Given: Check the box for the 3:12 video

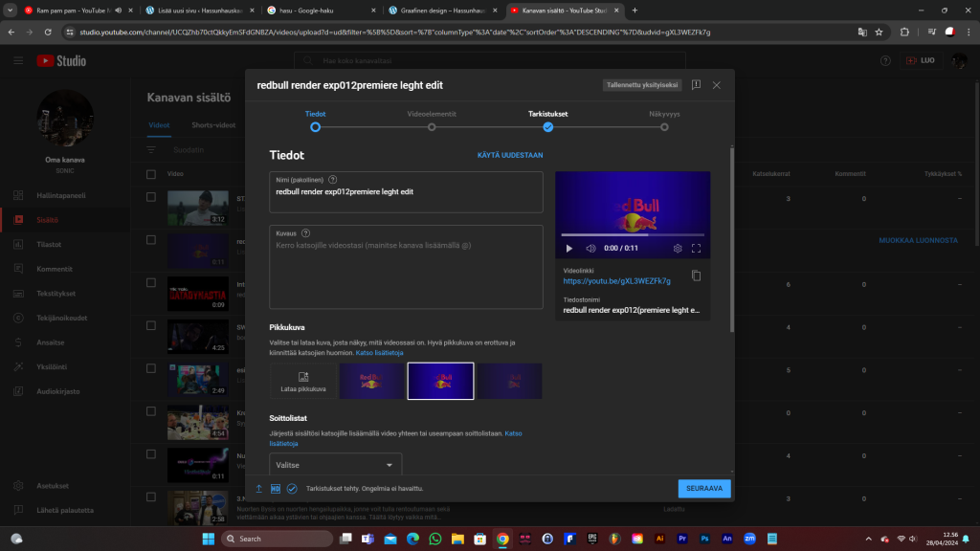Looking at the screenshot, I should click(x=151, y=197).
